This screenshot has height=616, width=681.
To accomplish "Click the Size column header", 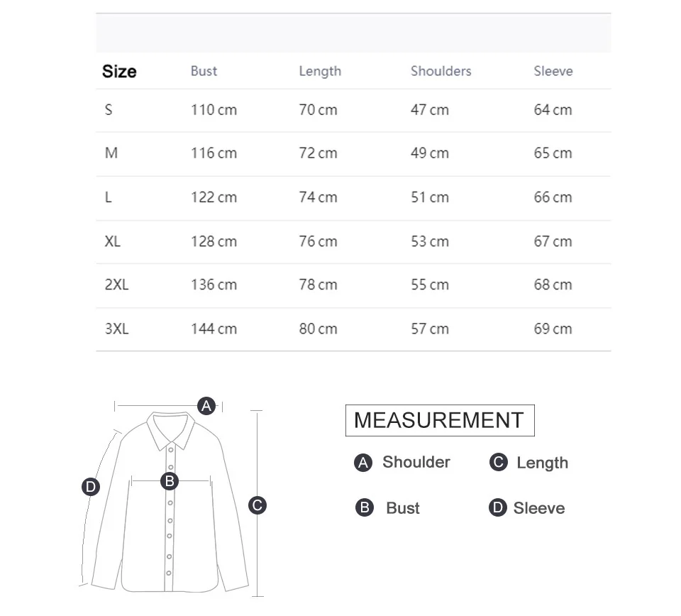I will pyautogui.click(x=119, y=71).
